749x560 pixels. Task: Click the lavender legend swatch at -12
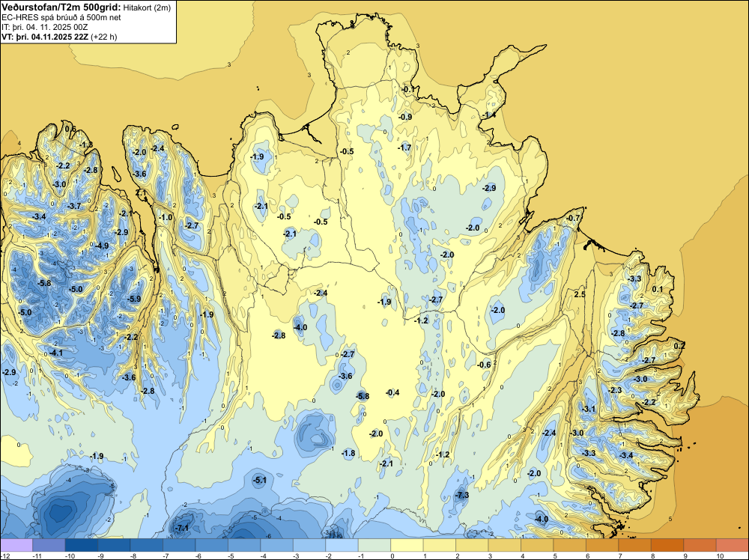16,545
